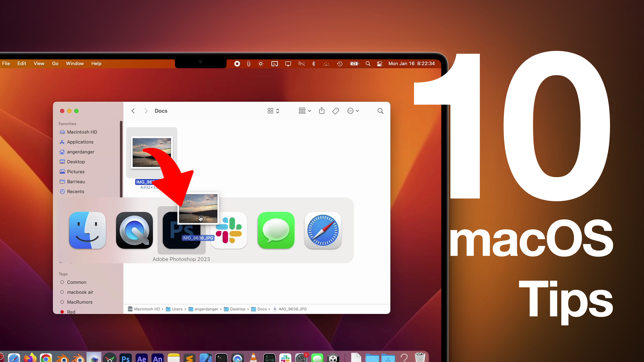Open Messages app
This screenshot has height=362, width=644.
(x=275, y=230)
